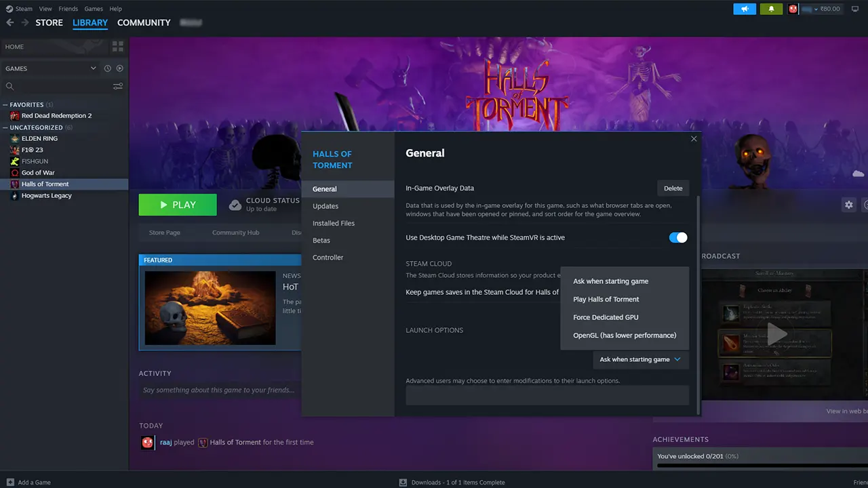Expand the launch options dropdown
868x488 pixels.
[640, 359]
